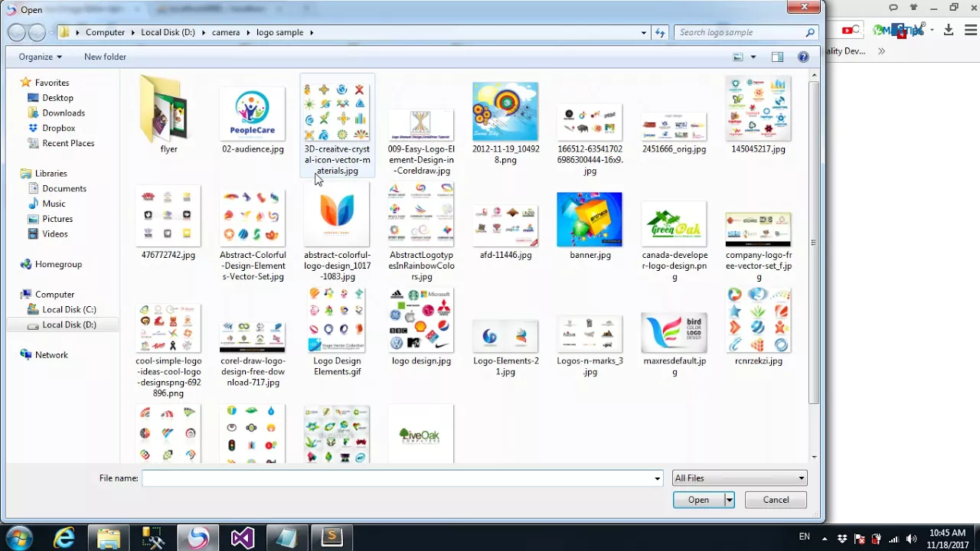Select 3D-creaitve-crystal-icon-vector-materials.jpg
This screenshot has width=980, height=551.
337,126
